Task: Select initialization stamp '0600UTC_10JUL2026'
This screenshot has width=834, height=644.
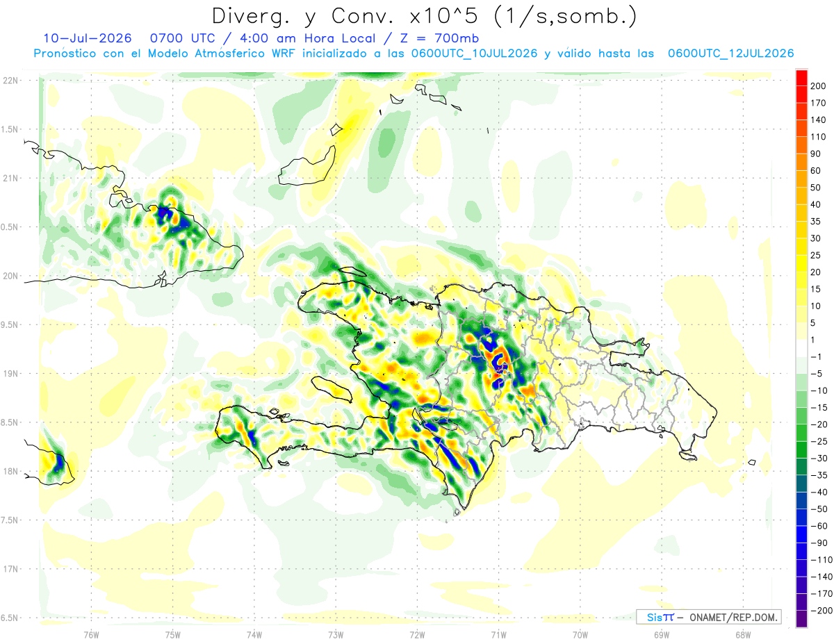Action: point(474,53)
